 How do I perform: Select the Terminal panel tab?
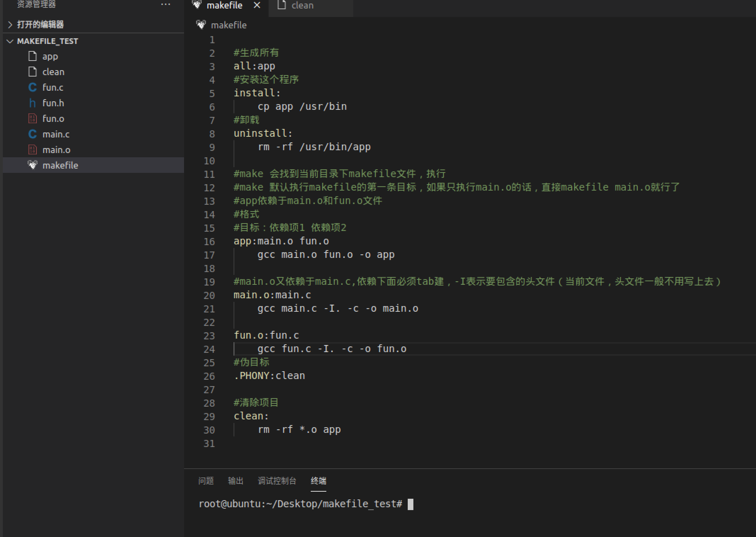pyautogui.click(x=318, y=481)
